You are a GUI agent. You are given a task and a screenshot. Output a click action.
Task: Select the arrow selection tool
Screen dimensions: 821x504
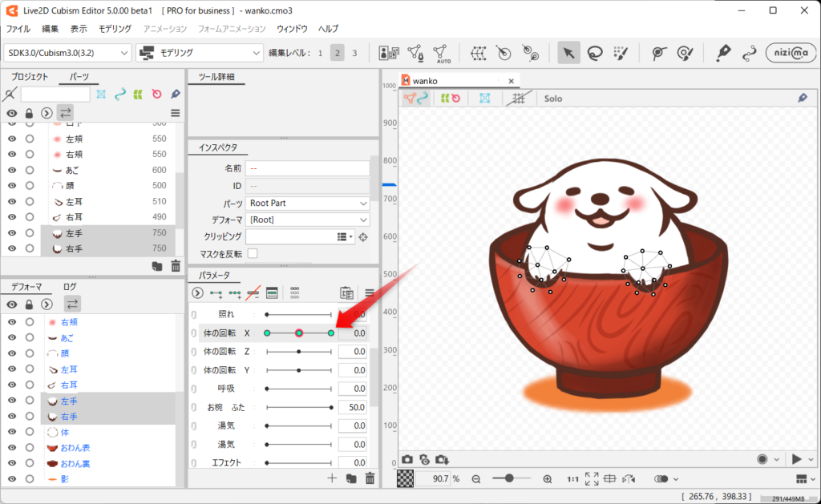[x=568, y=53]
